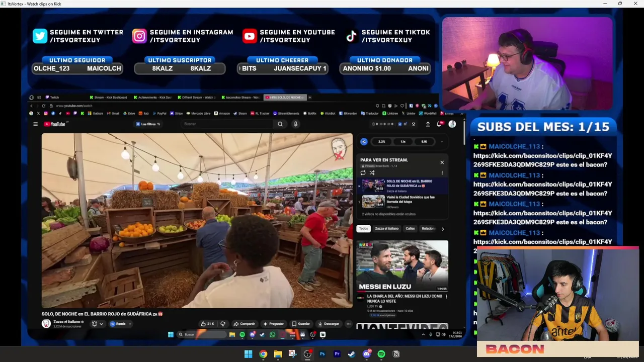This screenshot has width=644, height=362.
Task: Open the YouTube home logo
Action: 55,124
